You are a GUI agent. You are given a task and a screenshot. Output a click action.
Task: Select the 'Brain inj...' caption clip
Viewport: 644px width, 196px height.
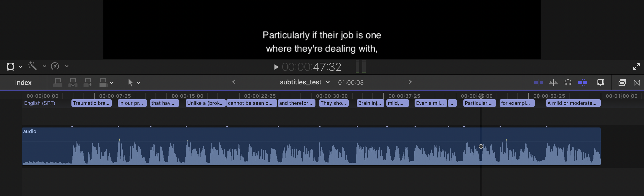pyautogui.click(x=371, y=103)
